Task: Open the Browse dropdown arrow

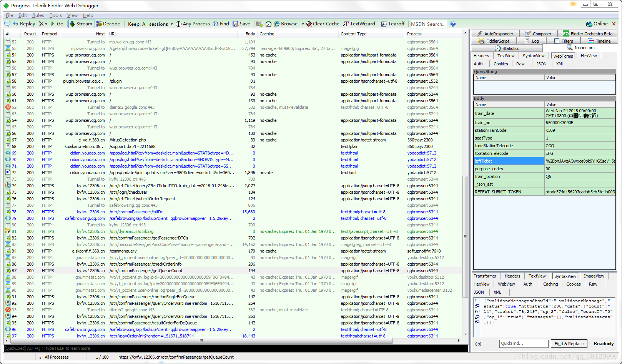Action: pos(303,24)
